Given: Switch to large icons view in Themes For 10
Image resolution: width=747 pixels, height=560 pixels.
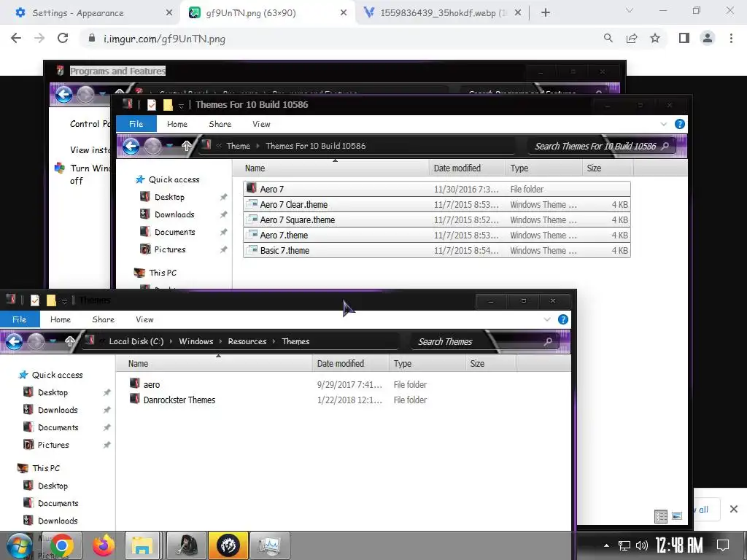Looking at the screenshot, I should 676,516.
